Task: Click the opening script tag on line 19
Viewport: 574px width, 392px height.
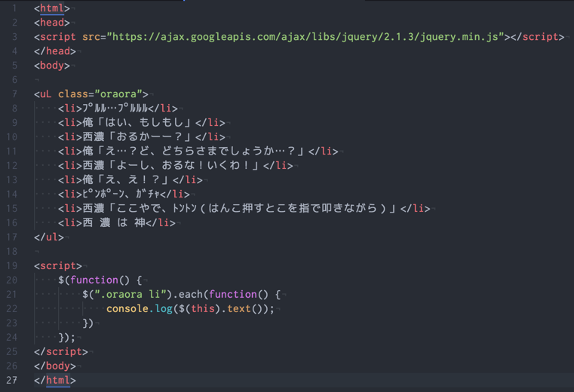Action: point(58,265)
